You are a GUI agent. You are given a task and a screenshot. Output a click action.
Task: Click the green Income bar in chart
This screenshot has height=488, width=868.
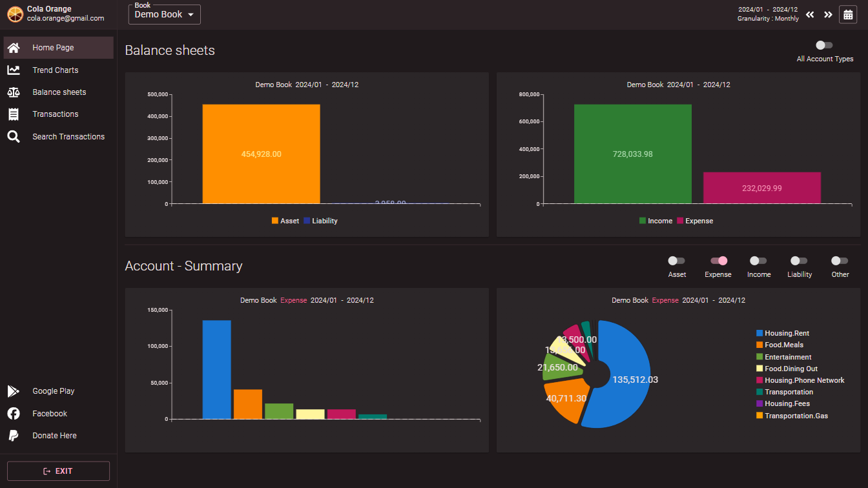[632, 154]
